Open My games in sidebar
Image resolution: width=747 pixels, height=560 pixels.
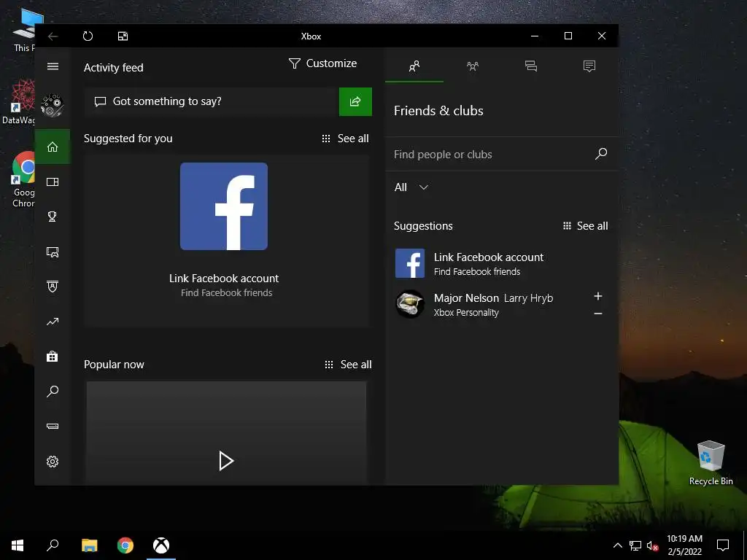53,182
